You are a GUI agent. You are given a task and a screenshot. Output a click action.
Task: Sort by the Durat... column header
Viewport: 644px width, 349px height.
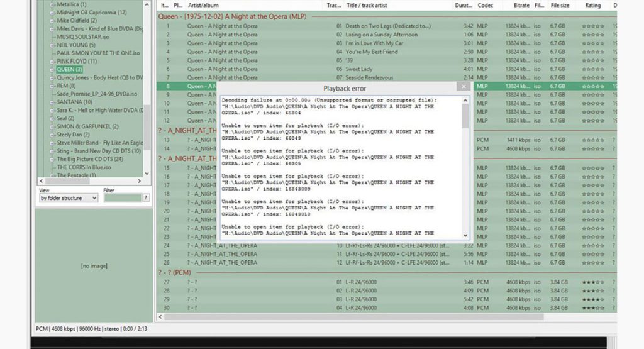[463, 5]
